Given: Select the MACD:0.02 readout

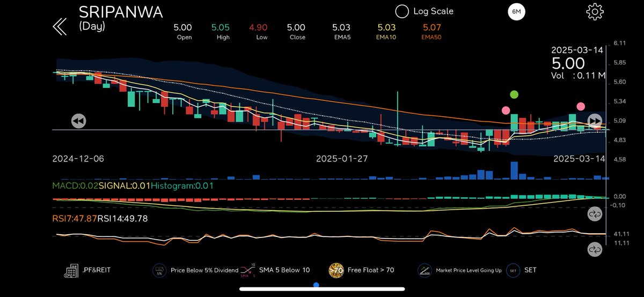Looking at the screenshot, I should click(x=74, y=186).
